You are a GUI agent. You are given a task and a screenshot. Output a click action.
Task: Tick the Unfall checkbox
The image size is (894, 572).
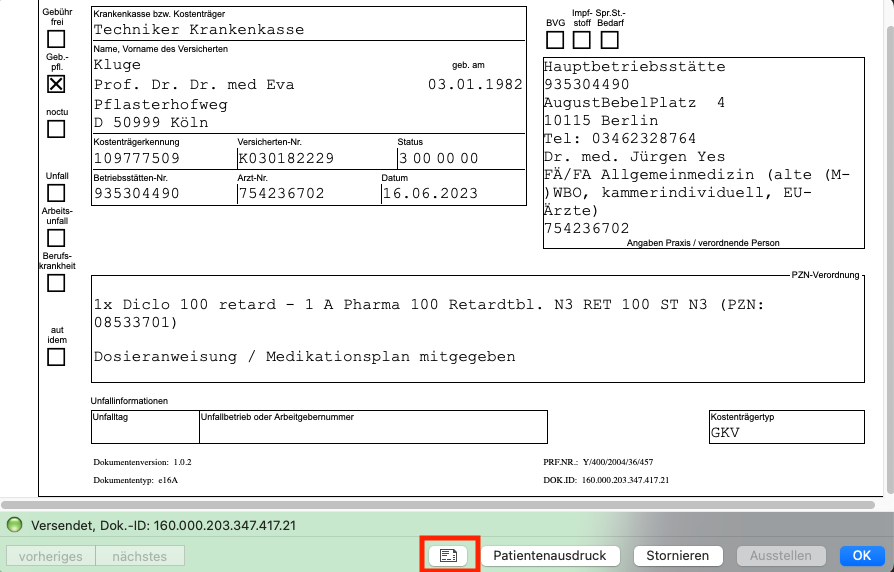coord(56,193)
